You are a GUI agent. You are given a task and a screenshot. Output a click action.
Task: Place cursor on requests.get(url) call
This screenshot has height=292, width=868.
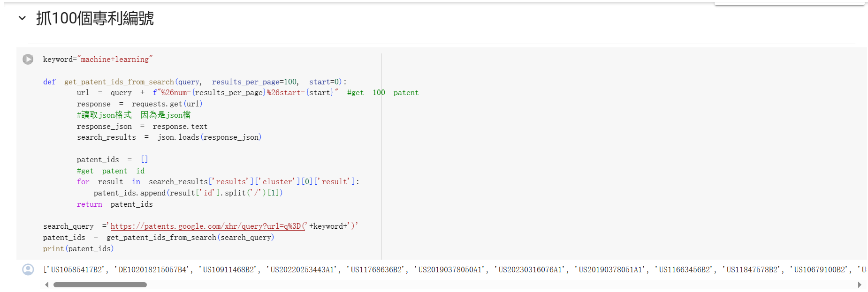[x=167, y=104]
